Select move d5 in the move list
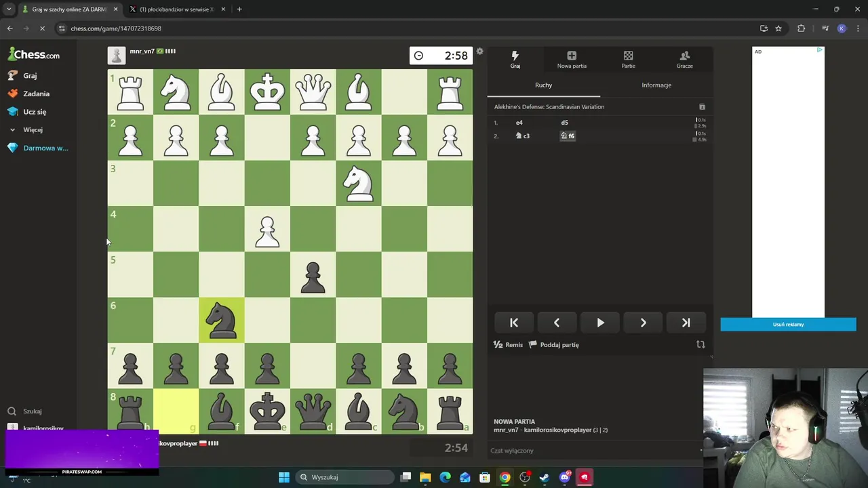Screen dimensions: 868x488 point(564,123)
